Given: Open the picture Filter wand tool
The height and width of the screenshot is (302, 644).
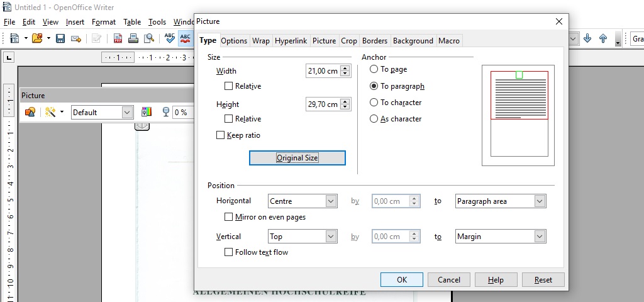Looking at the screenshot, I should point(50,112).
